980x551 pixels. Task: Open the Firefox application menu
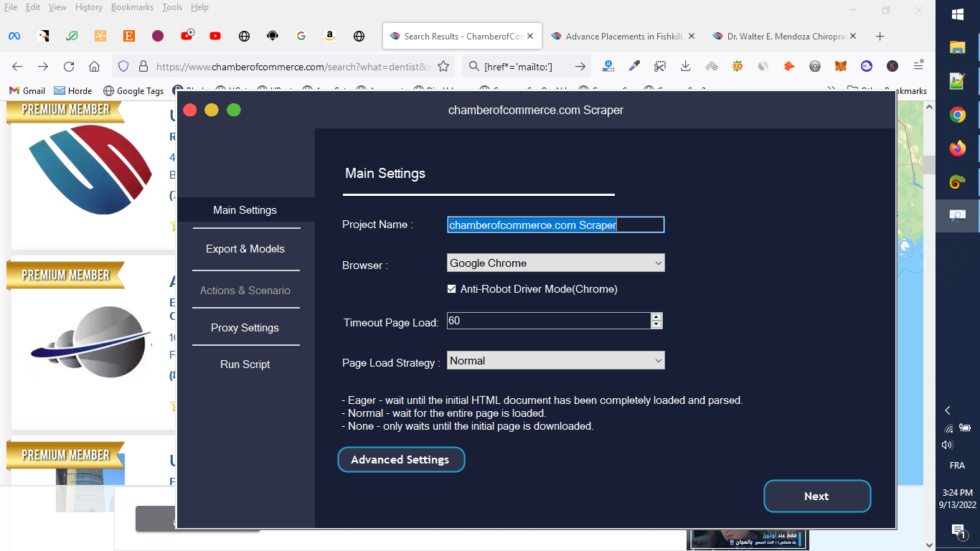[x=918, y=67]
